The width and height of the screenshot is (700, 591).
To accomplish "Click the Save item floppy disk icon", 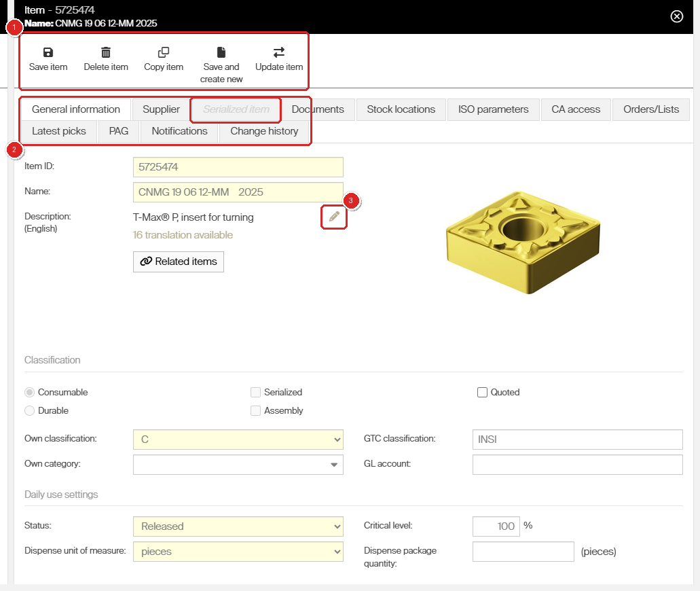I will tap(48, 52).
